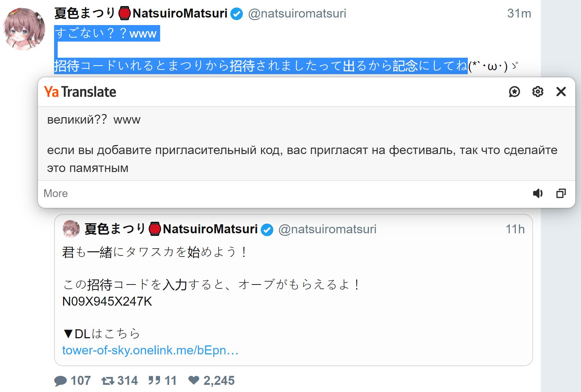Retweet the post with 314 retweets

coord(108,381)
